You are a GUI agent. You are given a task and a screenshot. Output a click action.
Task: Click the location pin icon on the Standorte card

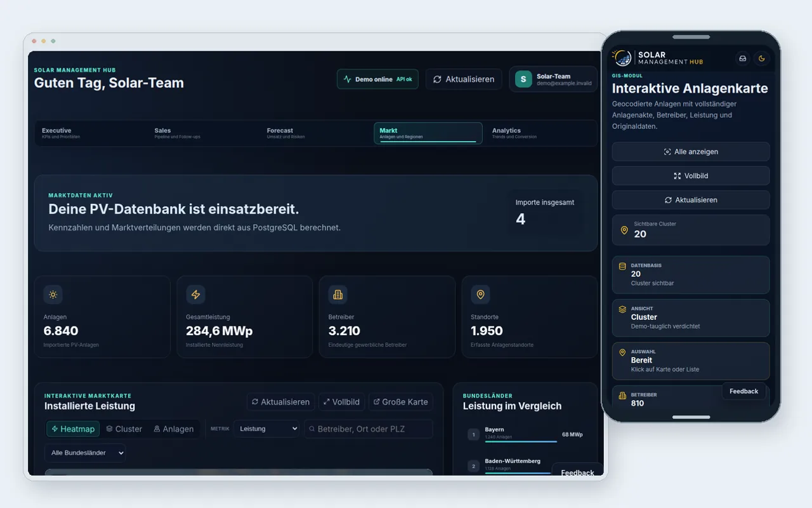click(x=480, y=295)
